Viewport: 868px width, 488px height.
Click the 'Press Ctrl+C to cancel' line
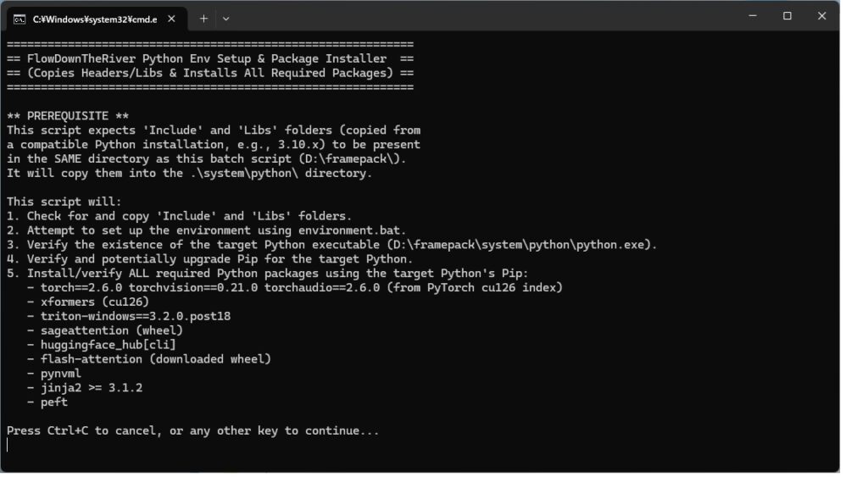pos(192,431)
